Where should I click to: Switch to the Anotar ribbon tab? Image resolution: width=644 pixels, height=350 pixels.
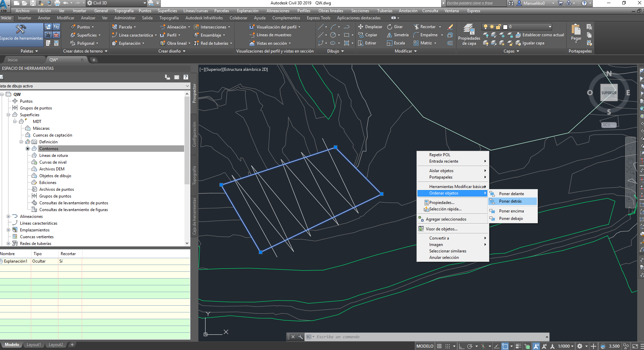[x=44, y=18]
